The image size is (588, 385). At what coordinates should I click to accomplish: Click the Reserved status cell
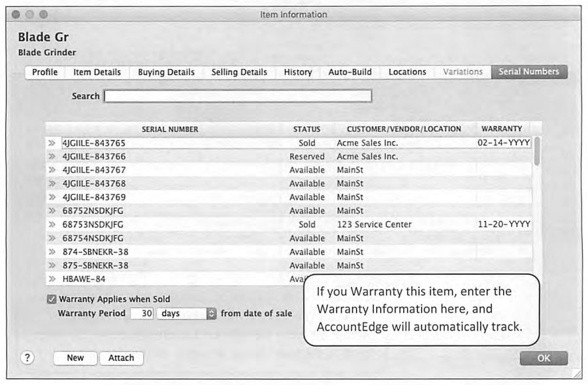click(307, 156)
